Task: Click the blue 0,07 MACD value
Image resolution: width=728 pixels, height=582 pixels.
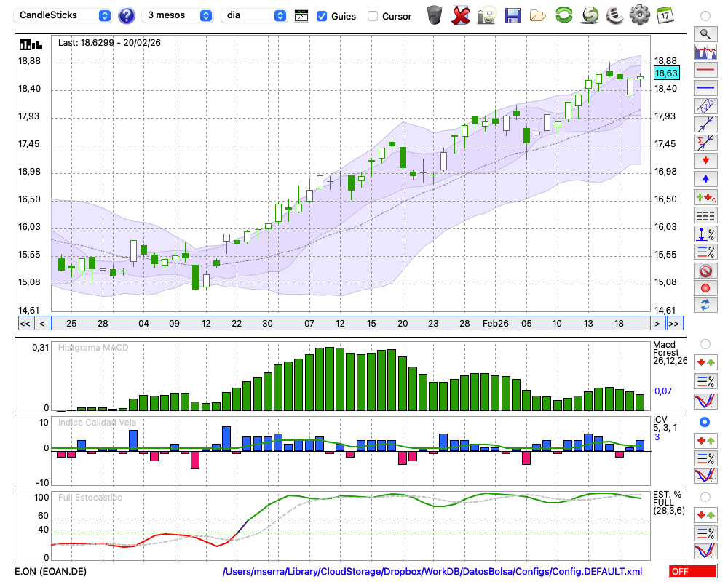Action: click(663, 391)
